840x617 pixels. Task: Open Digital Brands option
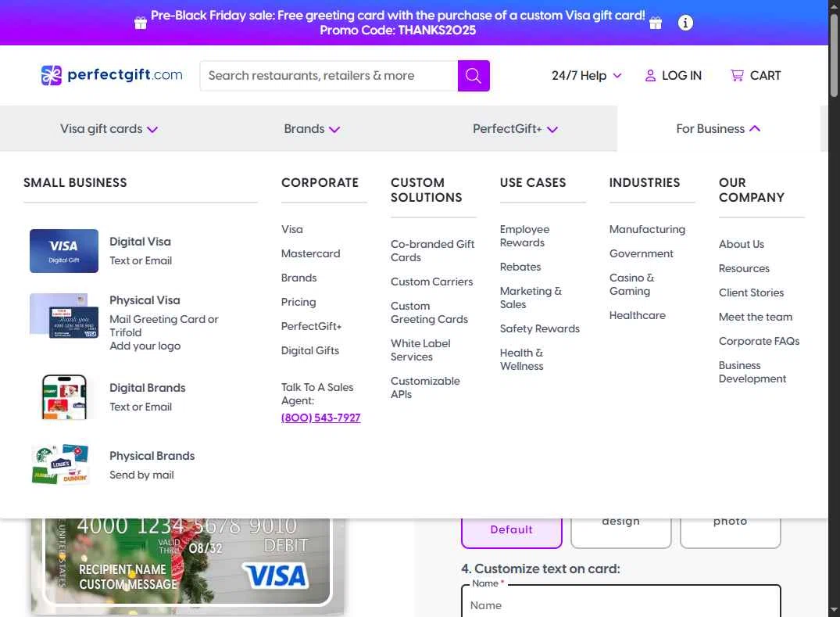tap(148, 397)
